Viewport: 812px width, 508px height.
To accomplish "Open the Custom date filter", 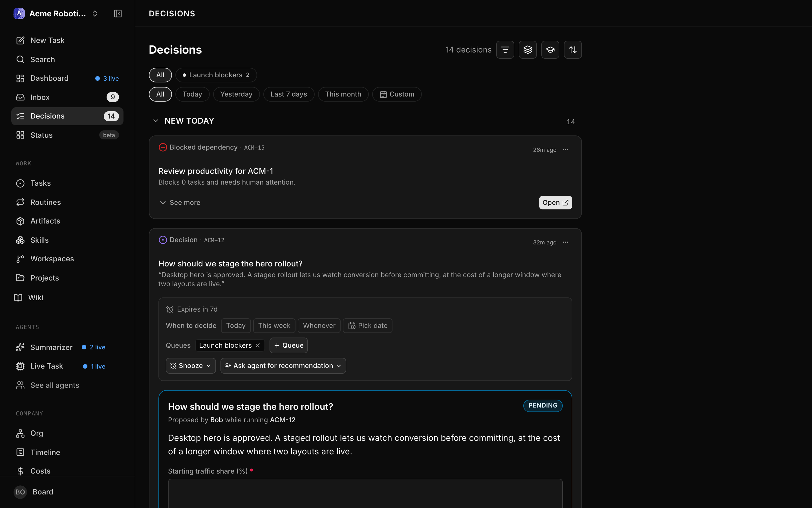I will pos(397,94).
